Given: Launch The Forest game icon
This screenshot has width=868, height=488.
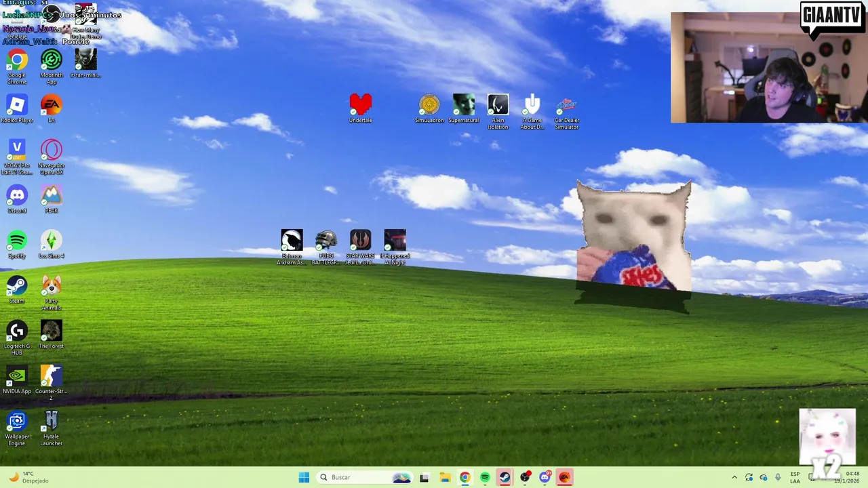Looking at the screenshot, I should pyautogui.click(x=52, y=335).
